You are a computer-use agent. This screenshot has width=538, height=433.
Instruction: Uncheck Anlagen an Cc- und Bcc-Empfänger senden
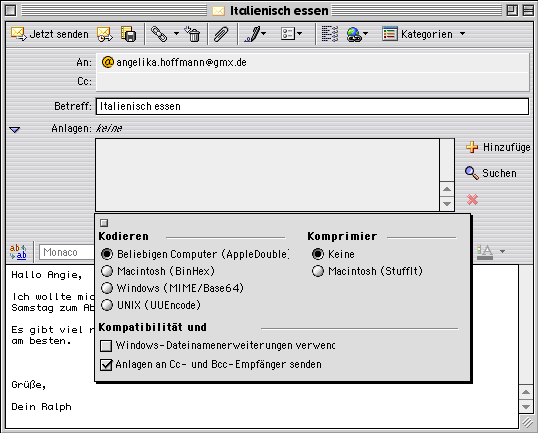(x=106, y=364)
